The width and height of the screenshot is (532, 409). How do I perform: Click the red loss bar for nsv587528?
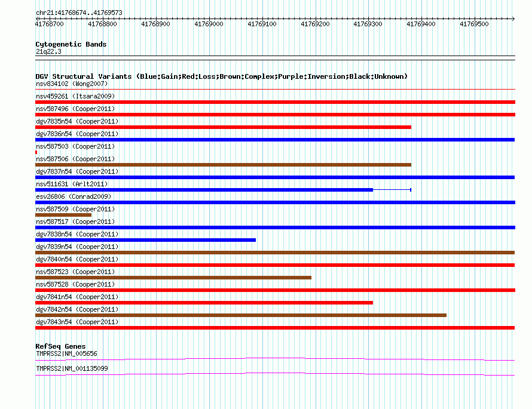coord(275,290)
